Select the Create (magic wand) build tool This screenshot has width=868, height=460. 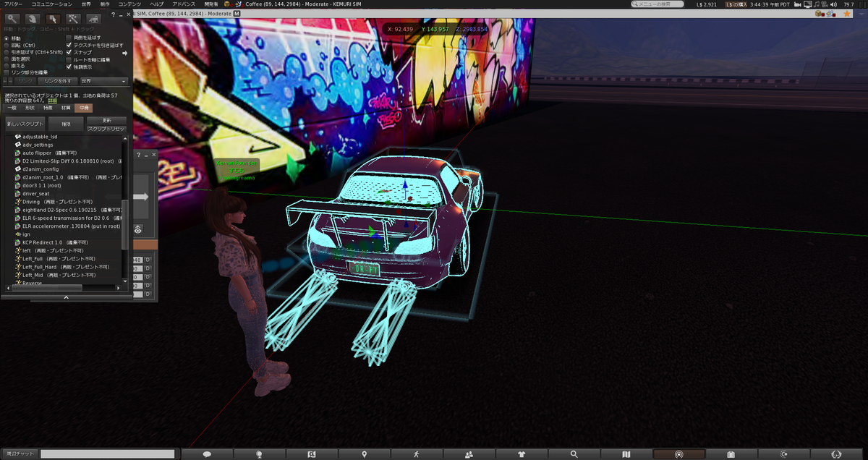pyautogui.click(x=74, y=18)
